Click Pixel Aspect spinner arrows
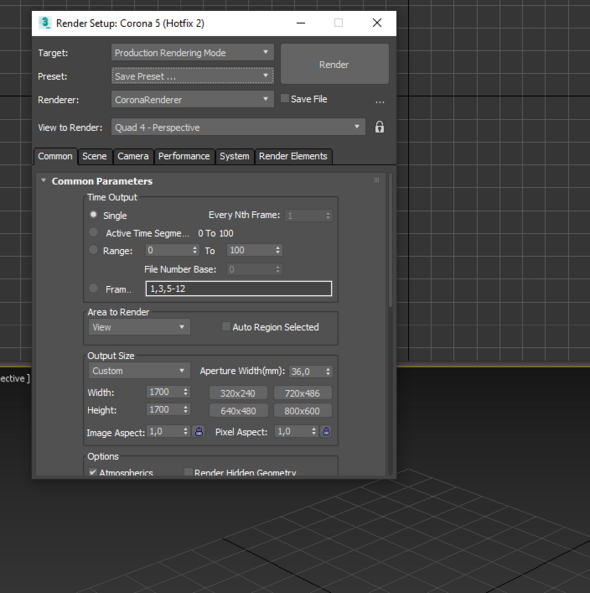The image size is (590, 593). pyautogui.click(x=314, y=432)
